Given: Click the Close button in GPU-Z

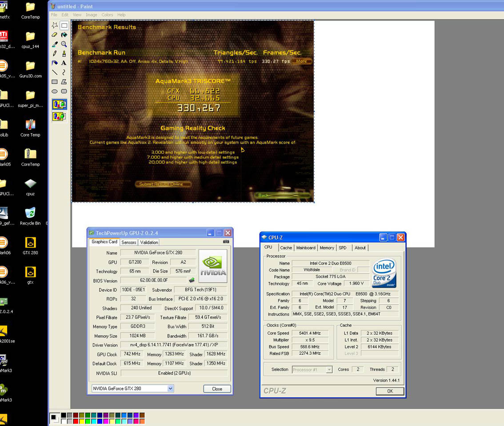Looking at the screenshot, I should tap(217, 389).
